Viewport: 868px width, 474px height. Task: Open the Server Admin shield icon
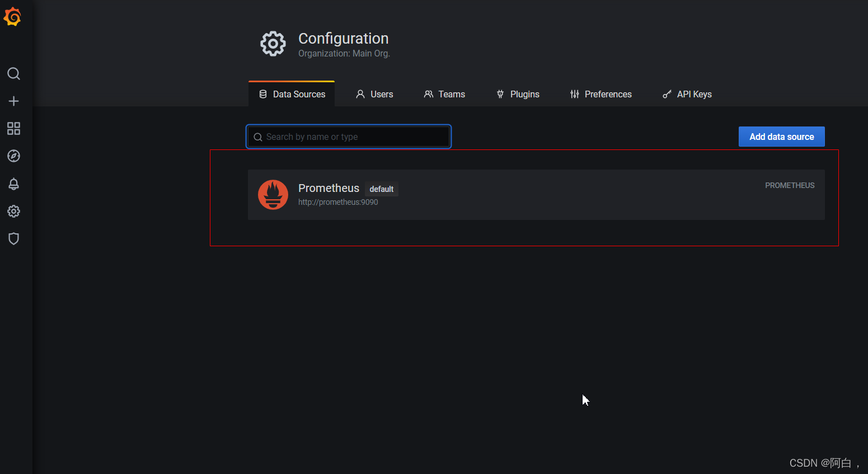coord(13,238)
